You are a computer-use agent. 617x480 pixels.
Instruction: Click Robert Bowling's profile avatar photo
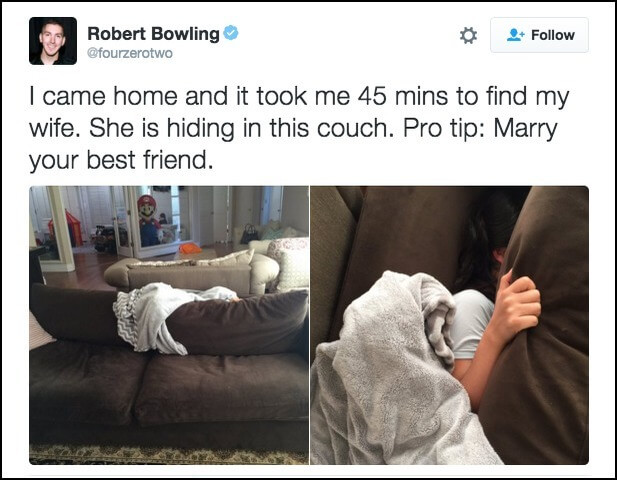click(x=53, y=41)
